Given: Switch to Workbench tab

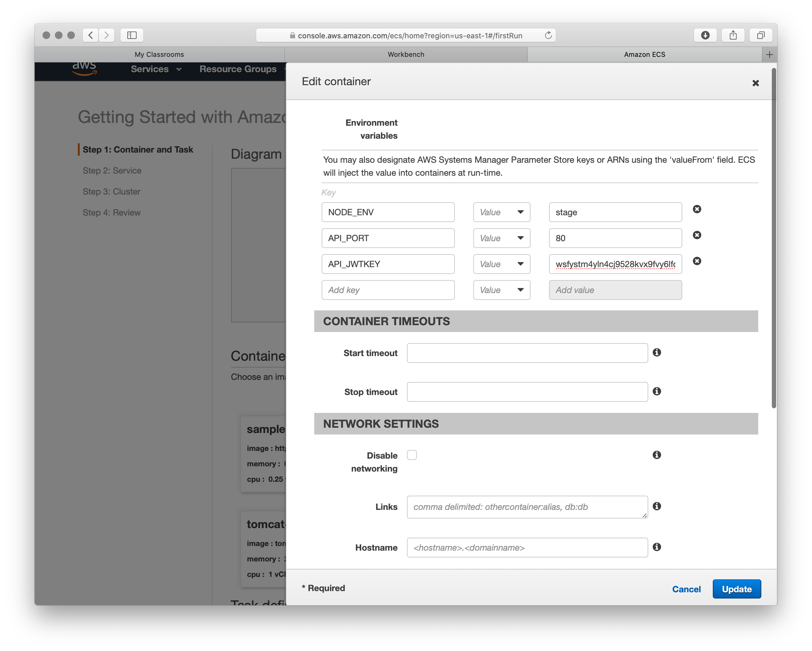Looking at the screenshot, I should (x=406, y=55).
